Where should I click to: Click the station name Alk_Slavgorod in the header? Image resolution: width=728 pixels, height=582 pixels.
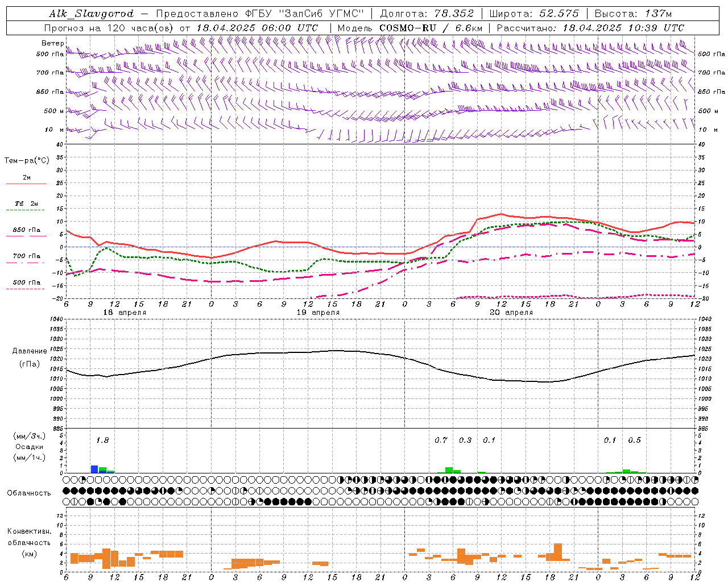pos(92,14)
